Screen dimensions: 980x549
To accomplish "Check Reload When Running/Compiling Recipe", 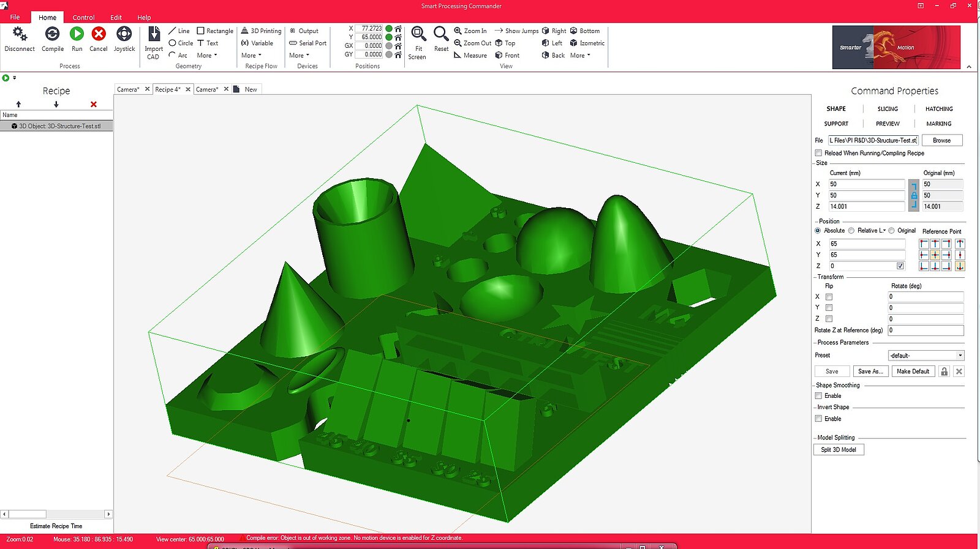I will pos(818,153).
